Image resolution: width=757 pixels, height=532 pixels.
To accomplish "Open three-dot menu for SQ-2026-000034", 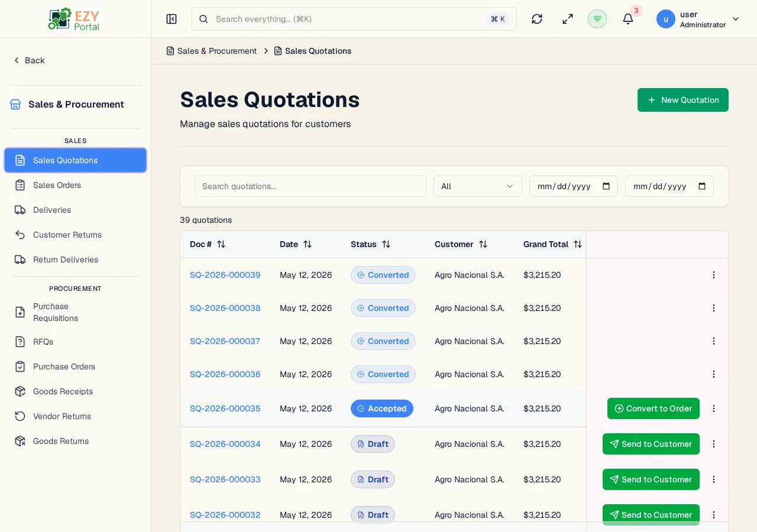I will tap(714, 444).
